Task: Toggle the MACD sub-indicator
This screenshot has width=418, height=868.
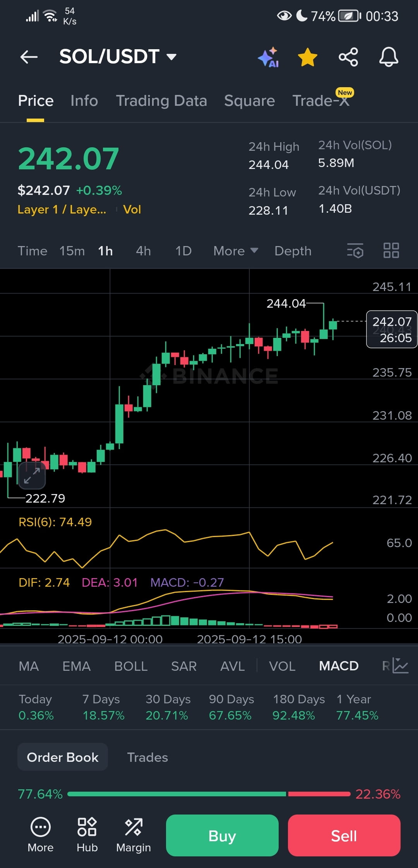Action: tap(339, 666)
